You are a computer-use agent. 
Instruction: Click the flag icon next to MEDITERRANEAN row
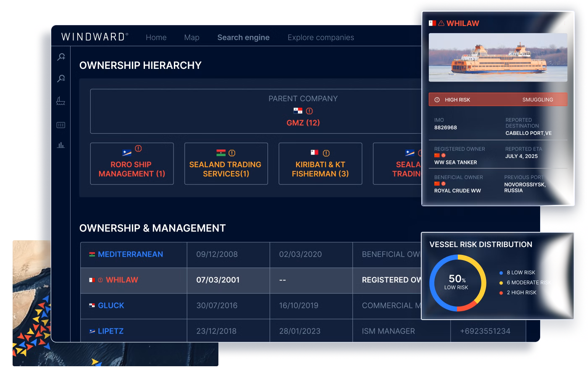click(x=92, y=254)
